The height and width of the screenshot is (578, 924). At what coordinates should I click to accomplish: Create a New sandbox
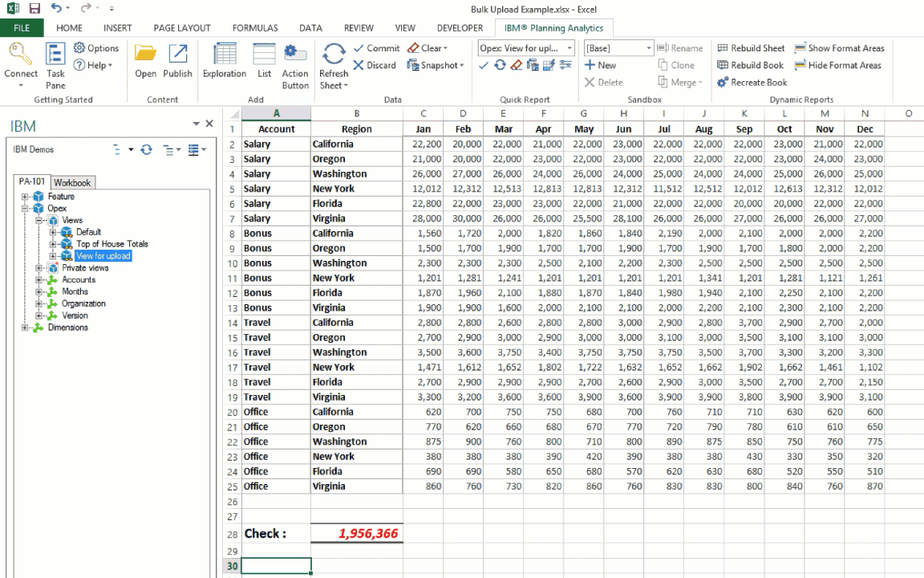[601, 66]
